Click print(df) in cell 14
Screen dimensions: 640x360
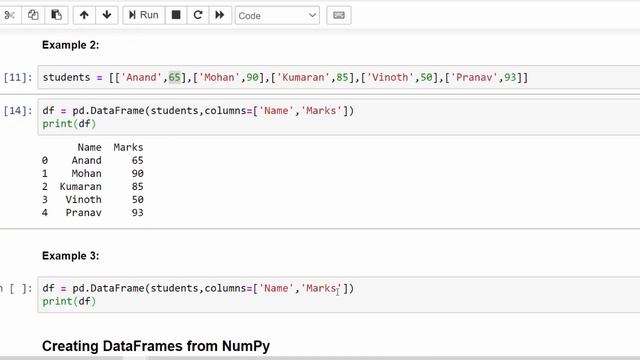click(69, 124)
